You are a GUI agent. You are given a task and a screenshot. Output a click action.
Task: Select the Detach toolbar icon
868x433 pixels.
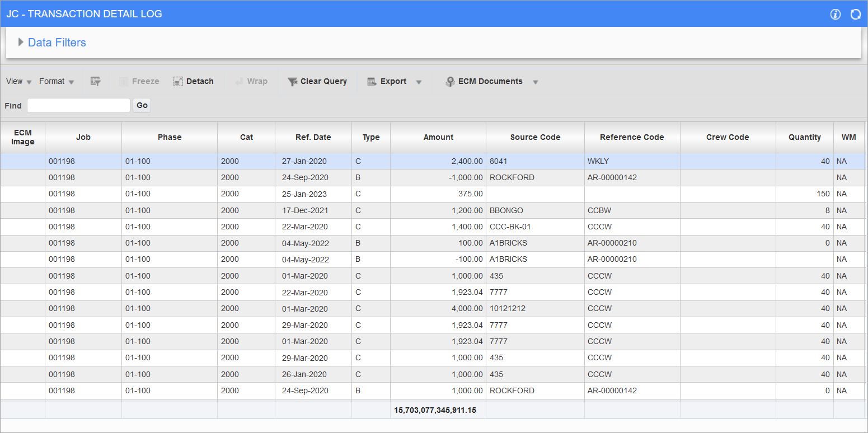click(193, 81)
